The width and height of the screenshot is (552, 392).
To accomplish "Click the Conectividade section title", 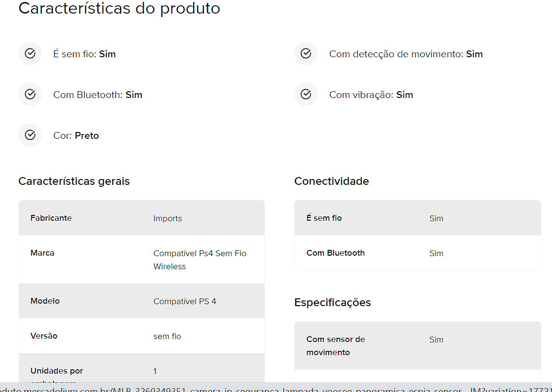I will (x=332, y=181).
